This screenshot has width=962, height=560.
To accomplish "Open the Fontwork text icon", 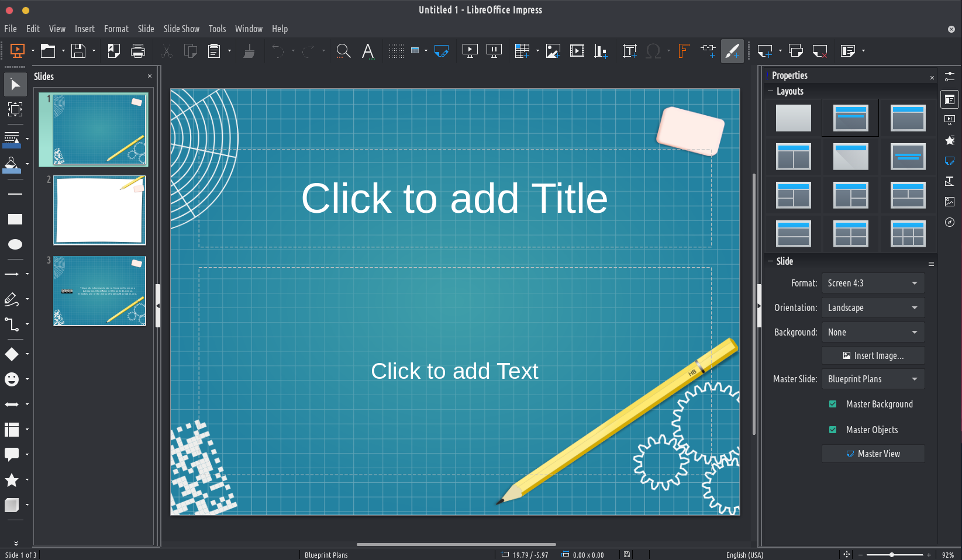I will [683, 51].
